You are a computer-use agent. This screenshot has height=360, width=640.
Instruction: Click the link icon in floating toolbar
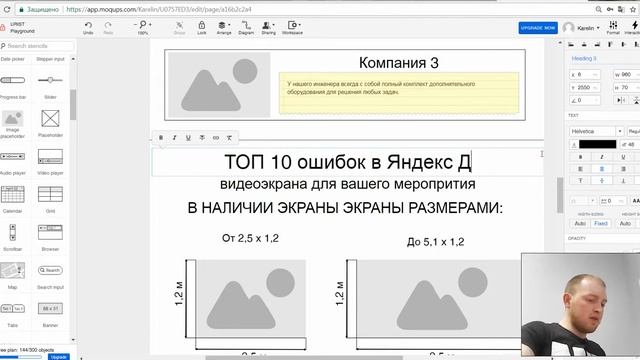pyautogui.click(x=216, y=138)
